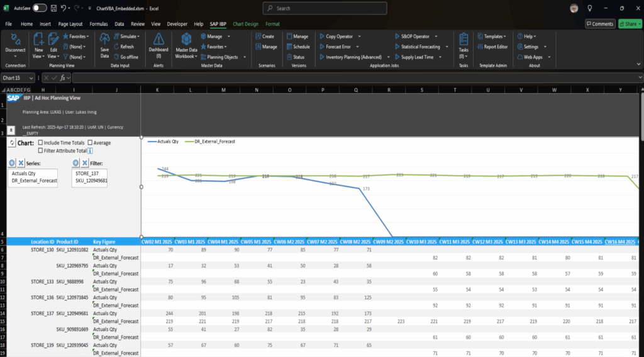The width and height of the screenshot is (644, 357).
Task: Click the remove Filter X icon
Action: pyautogui.click(x=85, y=163)
